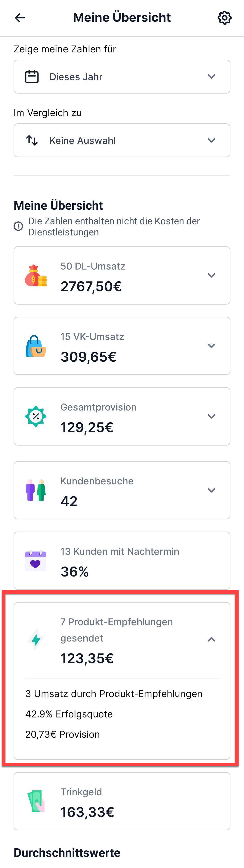
Task: Tap the heart calendar Nachtermin icon
Action: coord(36,560)
